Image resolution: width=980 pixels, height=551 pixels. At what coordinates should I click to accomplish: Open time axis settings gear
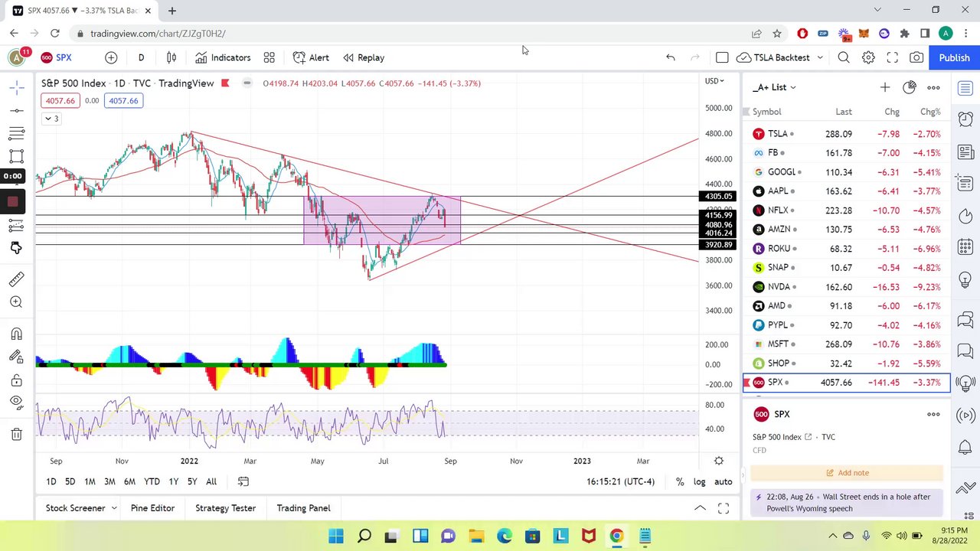tap(719, 461)
